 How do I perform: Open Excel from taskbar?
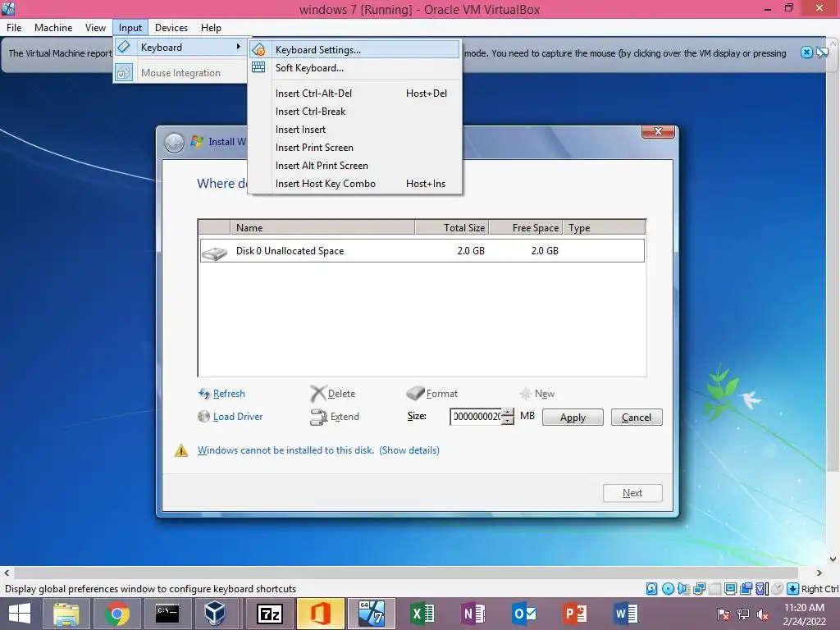pyautogui.click(x=422, y=614)
